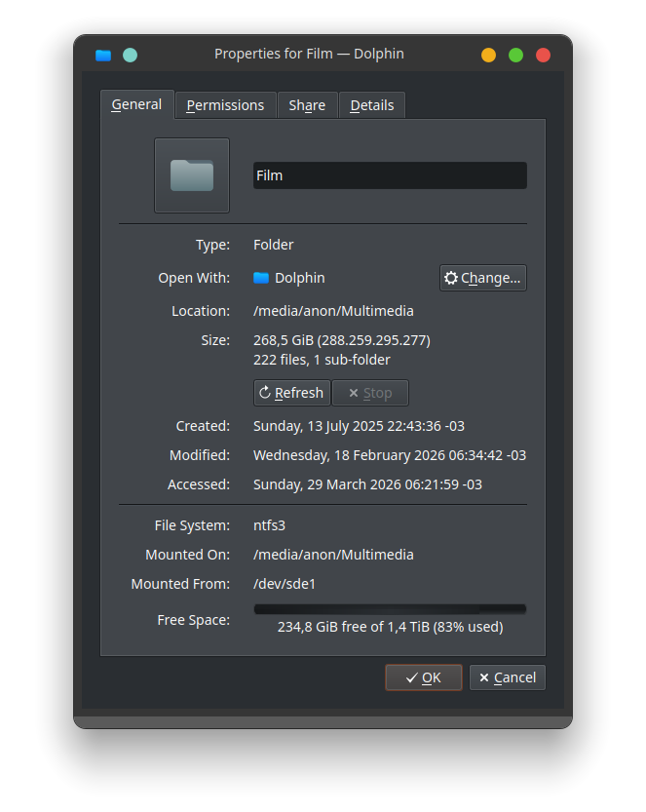Click the Mounted On path value

(x=333, y=556)
